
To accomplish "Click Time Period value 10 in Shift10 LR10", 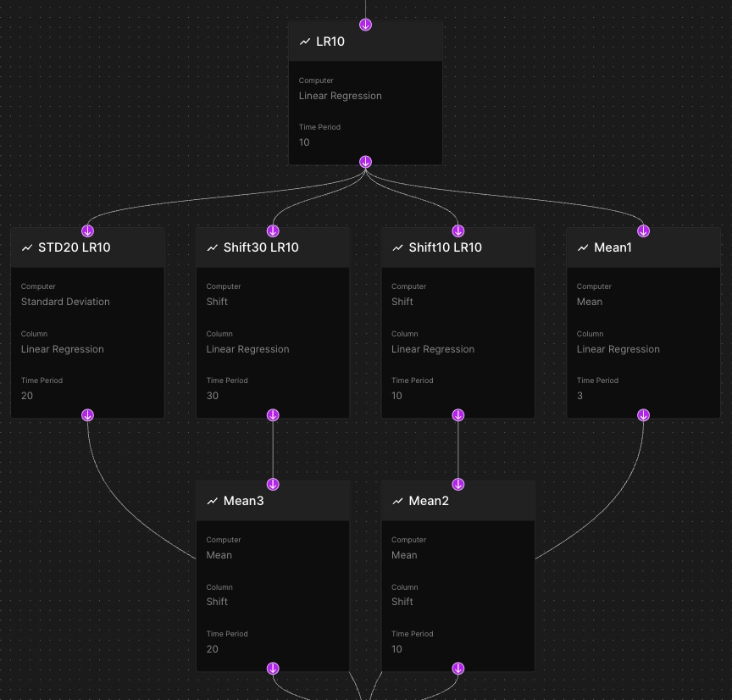I will pos(396,396).
